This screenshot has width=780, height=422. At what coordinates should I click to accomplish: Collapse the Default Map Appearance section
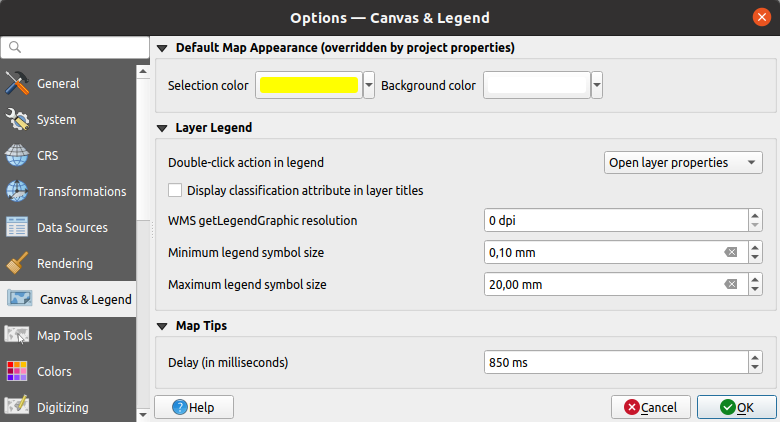(x=163, y=48)
